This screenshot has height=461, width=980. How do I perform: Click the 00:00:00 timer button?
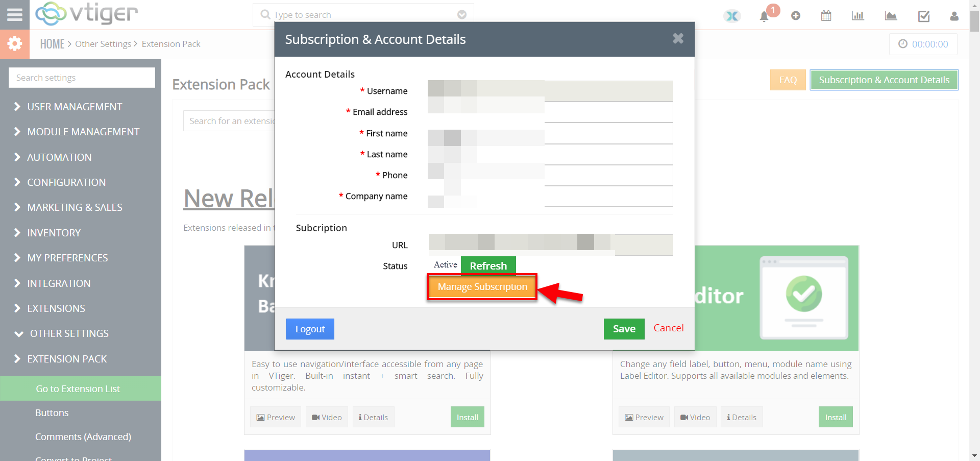click(923, 44)
